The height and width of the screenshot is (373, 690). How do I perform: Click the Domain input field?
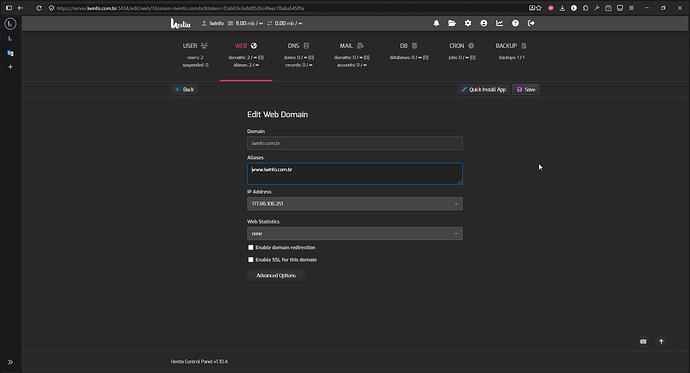(355, 143)
